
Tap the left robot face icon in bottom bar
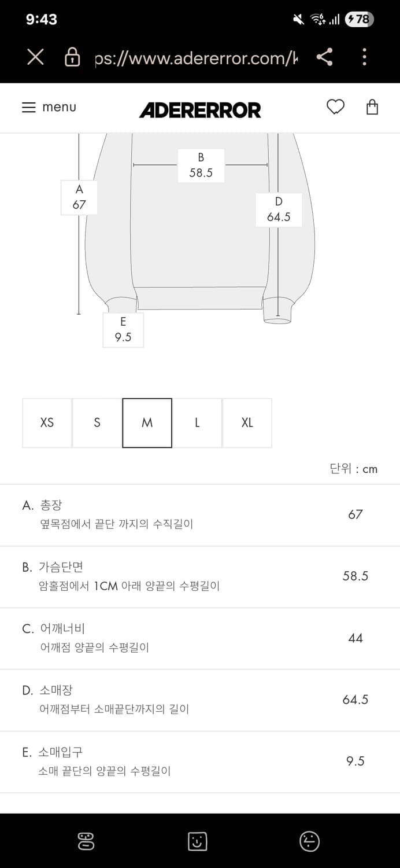click(x=86, y=841)
